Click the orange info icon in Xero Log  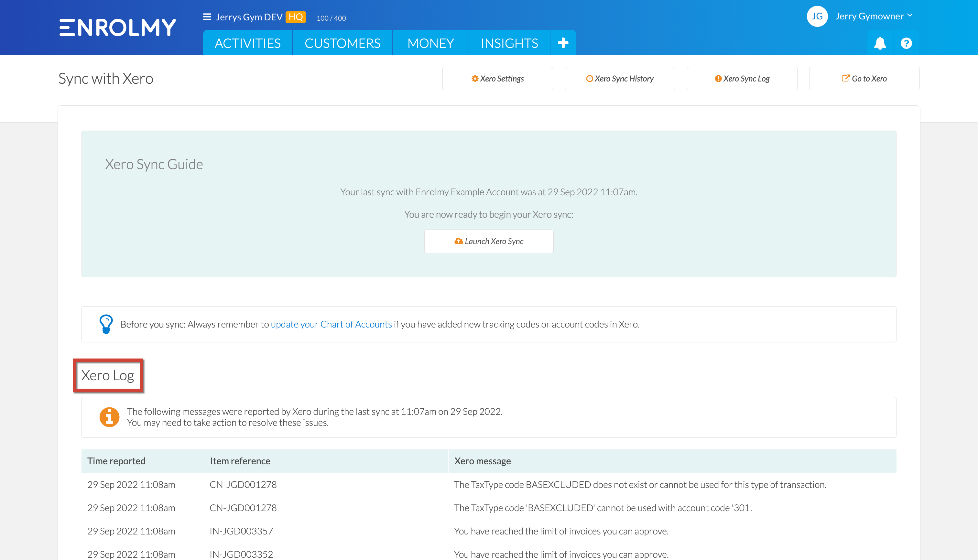click(109, 417)
